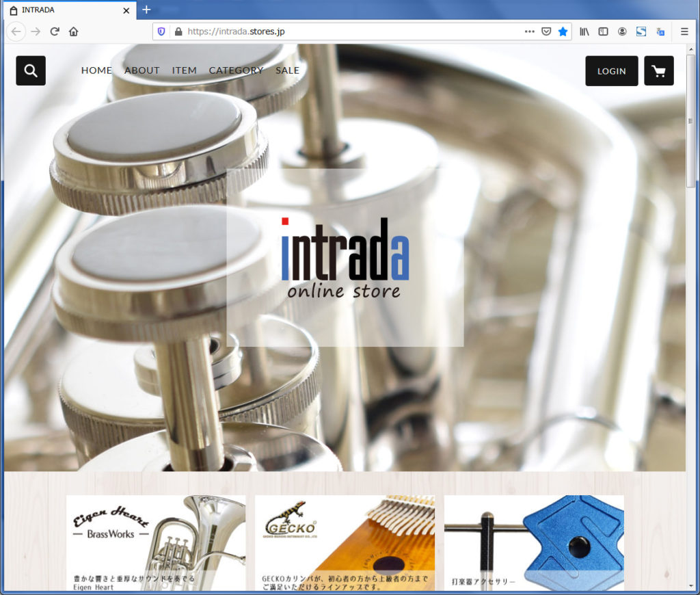Viewport: 700px width, 595px height.
Task: Show tracking protection shield info
Action: (161, 31)
